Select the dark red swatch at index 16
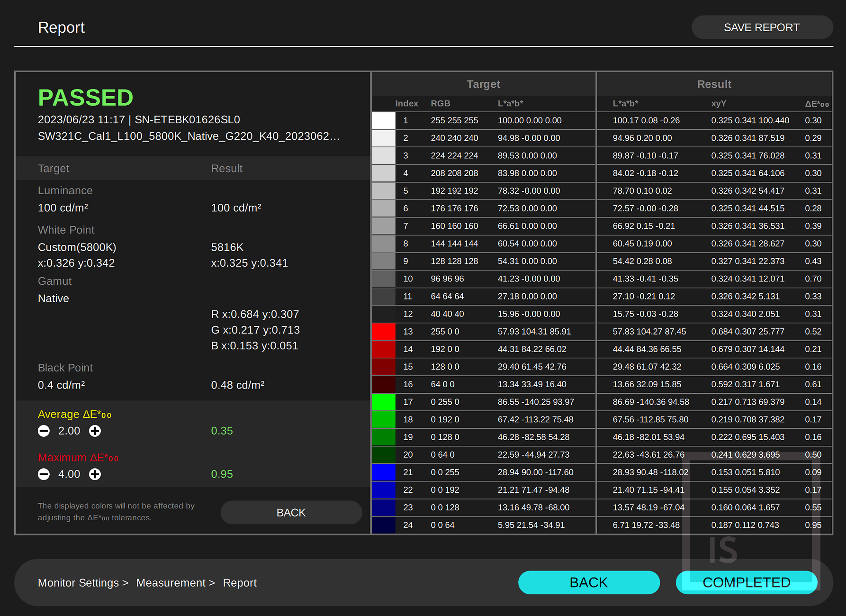The height and width of the screenshot is (616, 846). pos(383,384)
